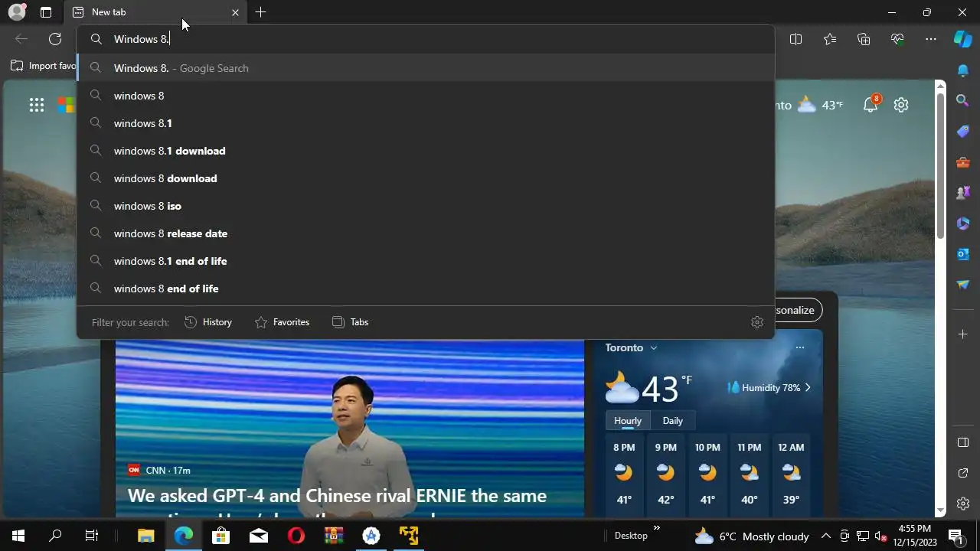Open the browser profile avatar
This screenshot has width=980, height=551.
(17, 12)
